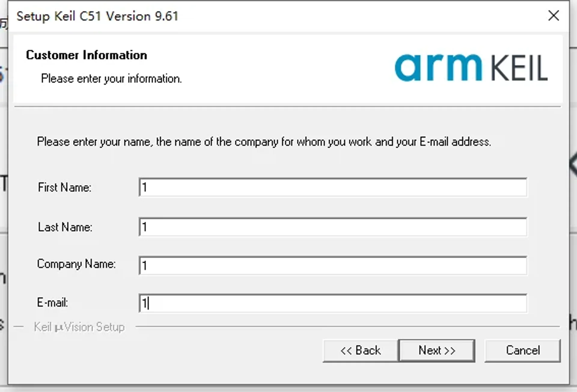Click the 'Please enter your information.' subtitle
This screenshot has width=577, height=392.
click(x=111, y=79)
